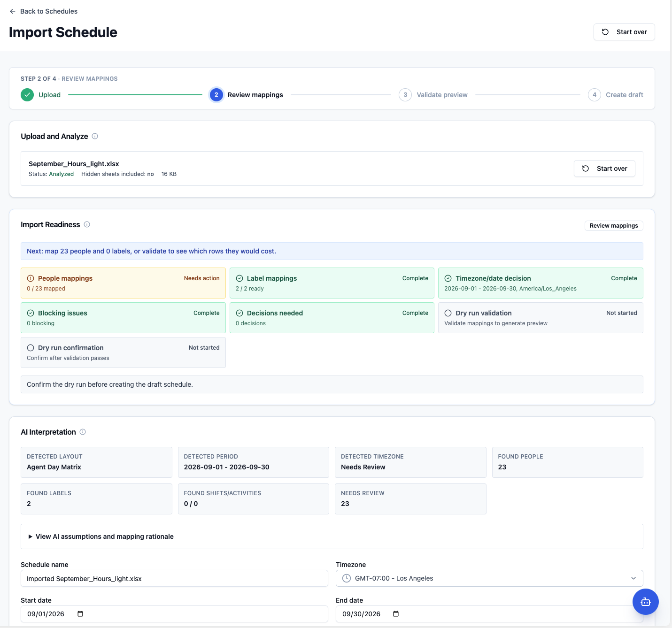The image size is (672, 628).
Task: Click the September_Hours_light.xlsx file name
Action: point(74,164)
